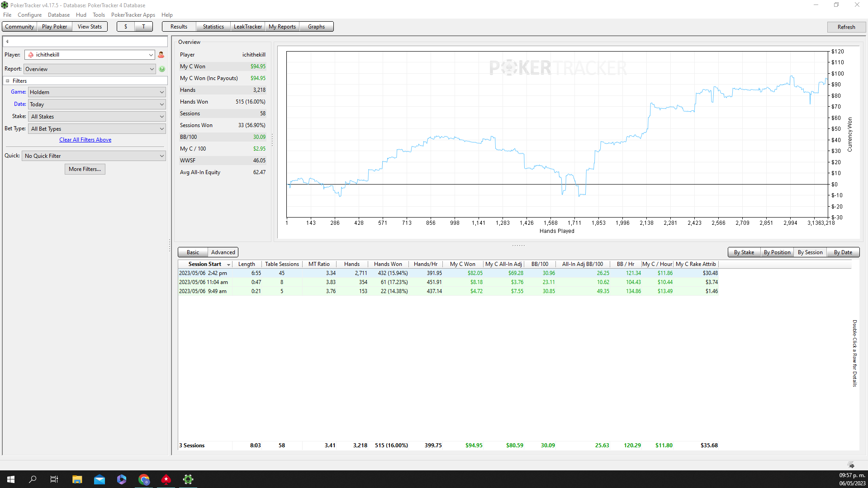Collapse the Filters section

point(8,81)
